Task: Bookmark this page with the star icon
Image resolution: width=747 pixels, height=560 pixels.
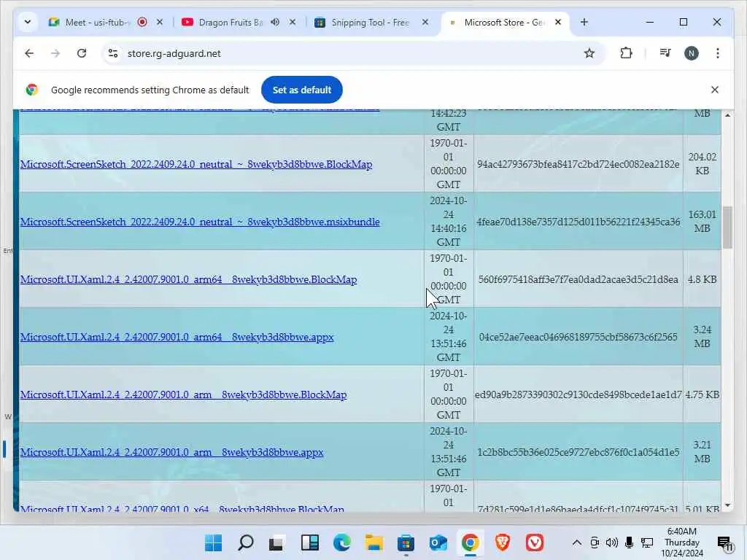Action: click(x=589, y=53)
